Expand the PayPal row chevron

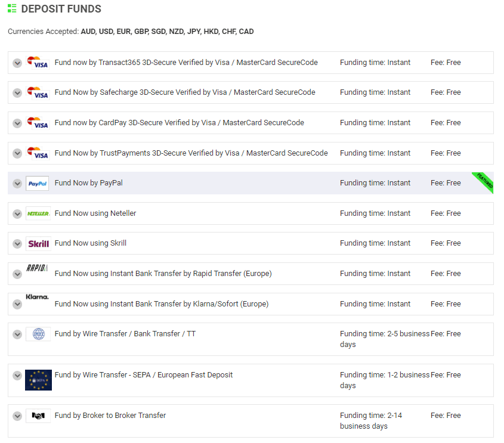click(x=17, y=184)
